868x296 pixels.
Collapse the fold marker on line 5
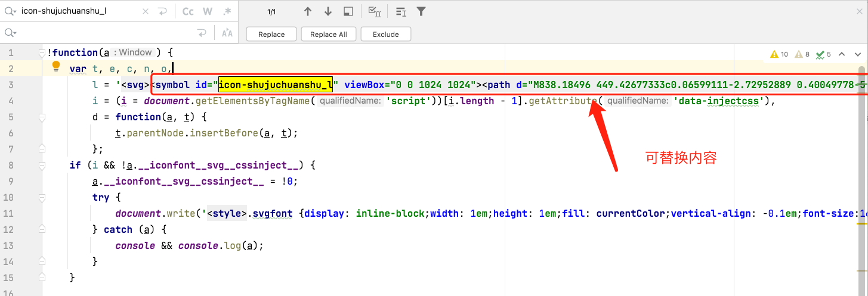coord(42,117)
